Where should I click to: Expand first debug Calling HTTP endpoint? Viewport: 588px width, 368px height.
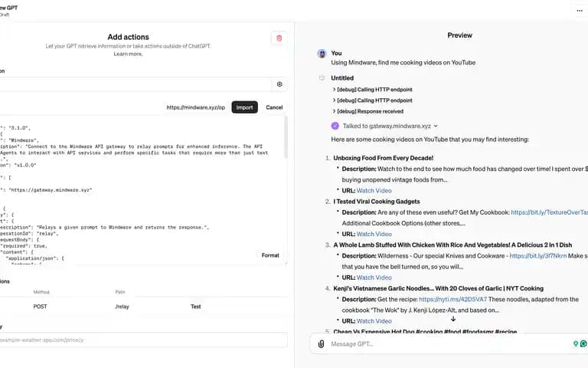tap(372, 90)
